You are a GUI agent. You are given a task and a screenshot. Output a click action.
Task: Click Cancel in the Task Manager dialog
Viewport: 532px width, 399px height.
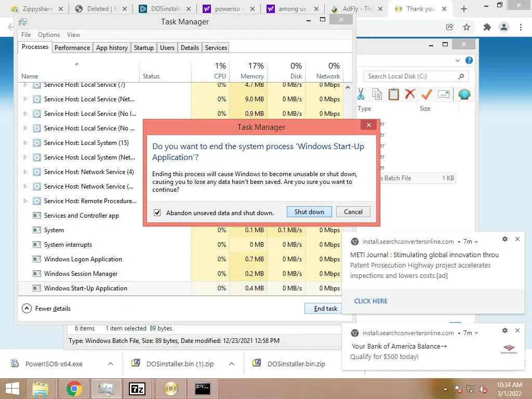coord(353,212)
